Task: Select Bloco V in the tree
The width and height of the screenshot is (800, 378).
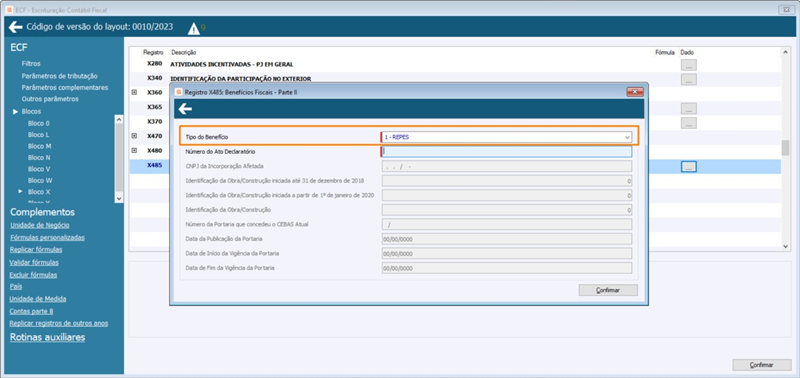Action: click(x=39, y=169)
